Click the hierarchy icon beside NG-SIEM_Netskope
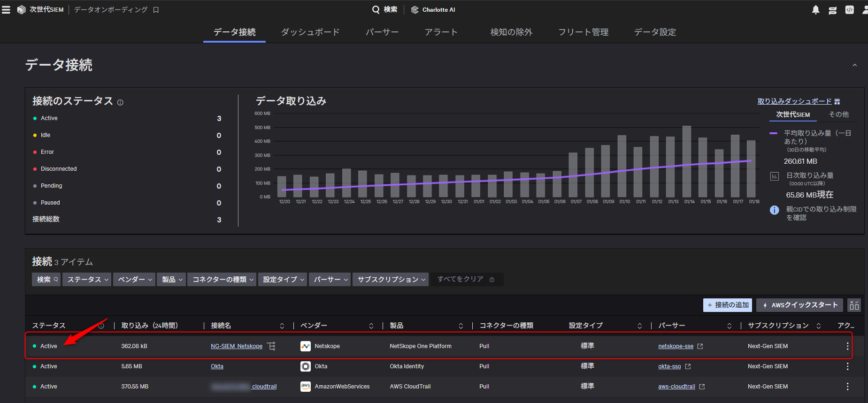 [x=271, y=346]
